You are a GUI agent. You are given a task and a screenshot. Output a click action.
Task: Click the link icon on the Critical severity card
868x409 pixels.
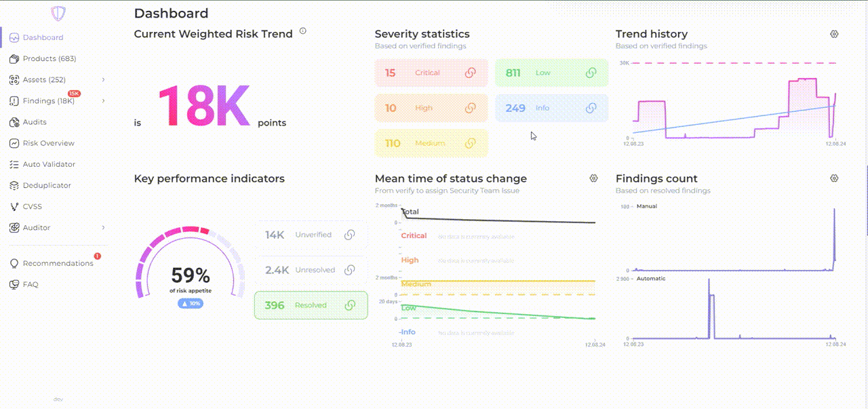(470, 73)
